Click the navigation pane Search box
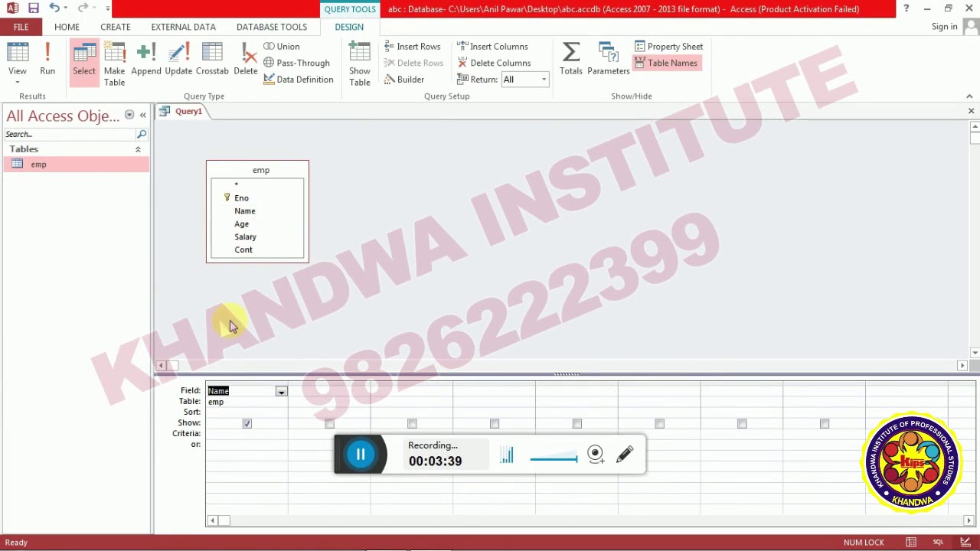Image resolution: width=980 pixels, height=551 pixels. click(69, 134)
